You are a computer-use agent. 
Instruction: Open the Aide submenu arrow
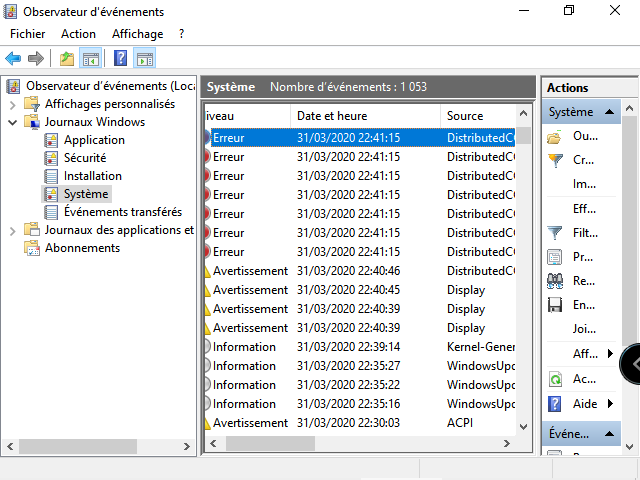610,404
